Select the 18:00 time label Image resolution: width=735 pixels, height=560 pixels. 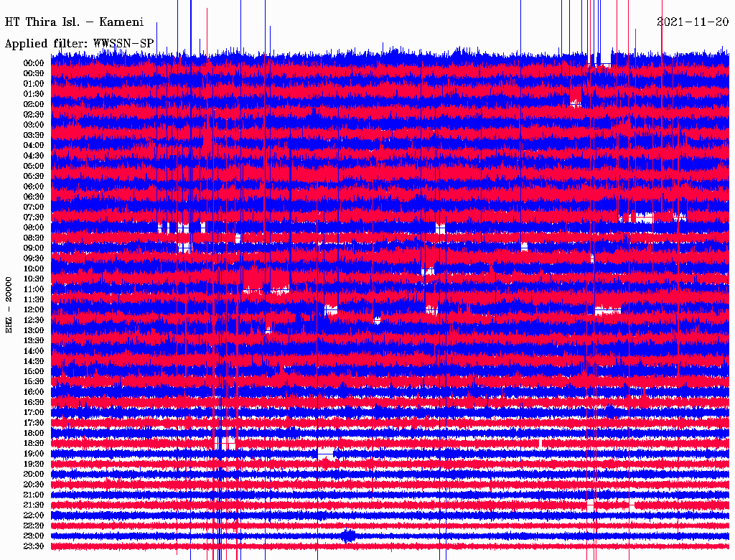(33, 434)
